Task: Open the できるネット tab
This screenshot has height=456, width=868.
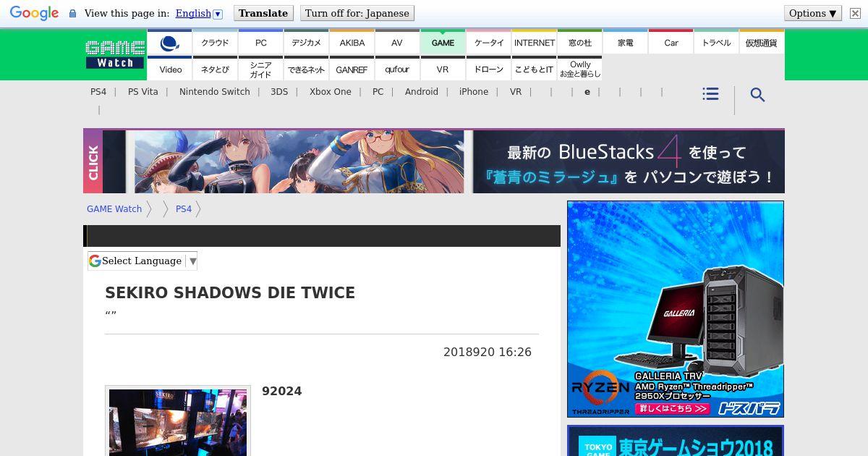Action: click(306, 69)
